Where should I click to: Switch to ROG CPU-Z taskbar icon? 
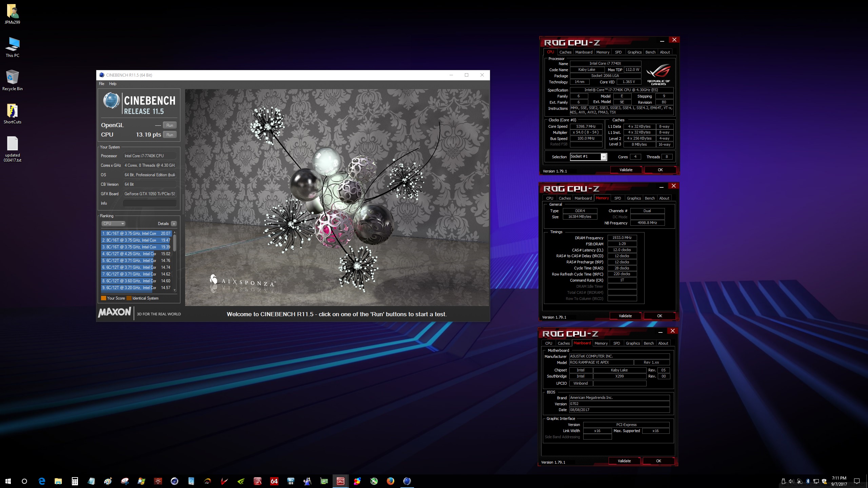(341, 481)
